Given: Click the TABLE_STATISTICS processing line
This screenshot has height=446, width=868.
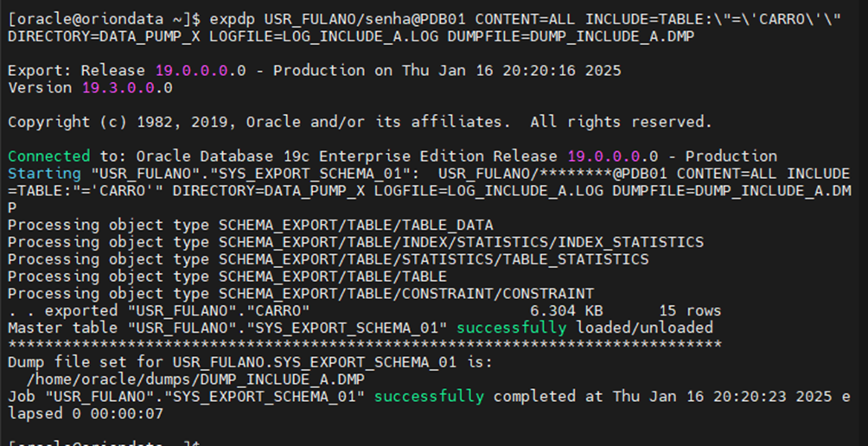Looking at the screenshot, I should point(329,259).
